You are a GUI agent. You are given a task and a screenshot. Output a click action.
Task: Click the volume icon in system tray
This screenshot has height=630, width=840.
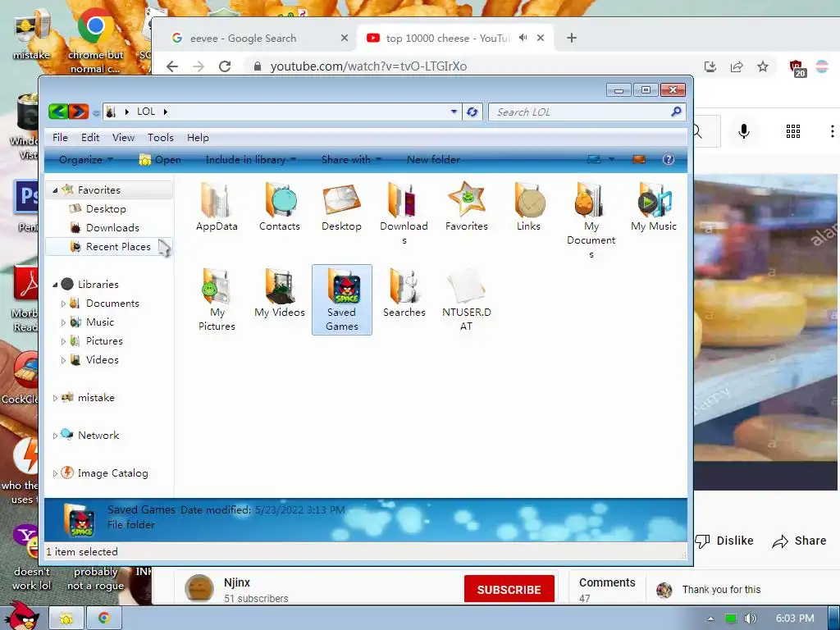751,619
